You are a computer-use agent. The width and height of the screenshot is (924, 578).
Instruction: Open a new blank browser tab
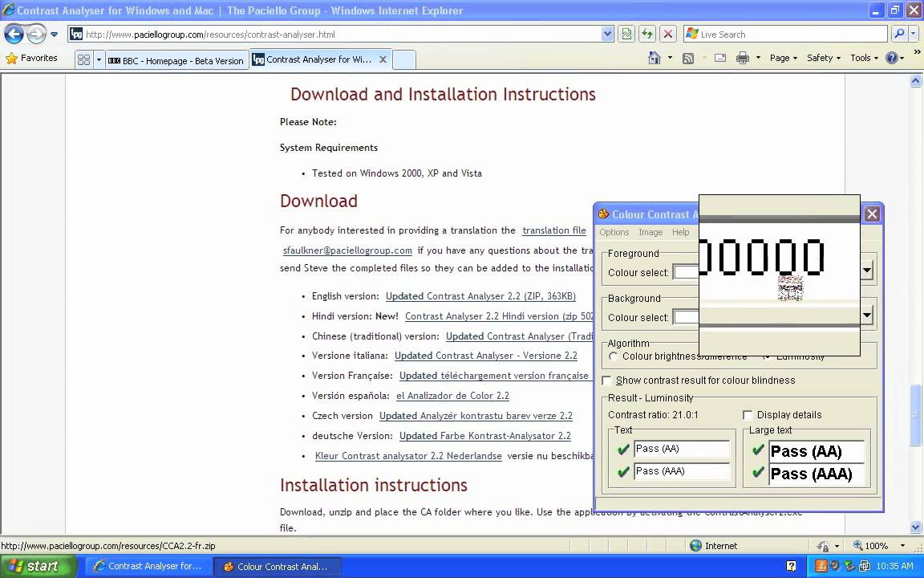(403, 59)
